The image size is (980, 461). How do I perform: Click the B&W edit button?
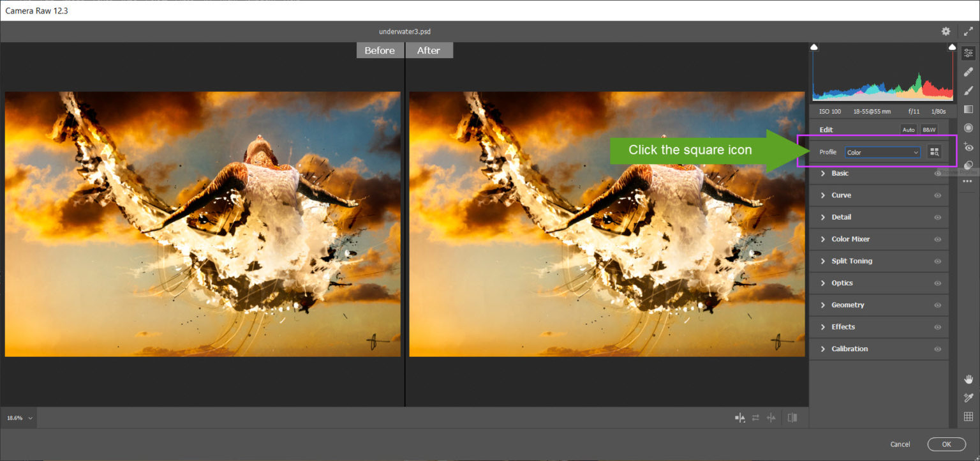929,129
